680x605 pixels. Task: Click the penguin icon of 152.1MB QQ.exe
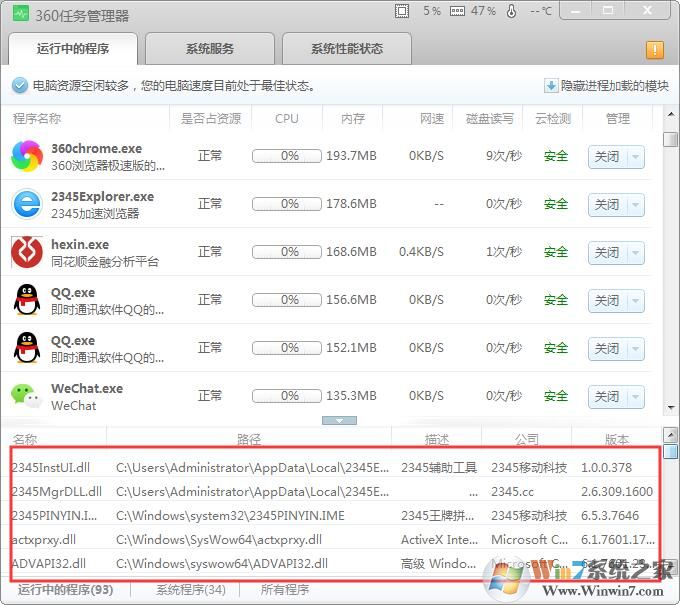point(27,348)
